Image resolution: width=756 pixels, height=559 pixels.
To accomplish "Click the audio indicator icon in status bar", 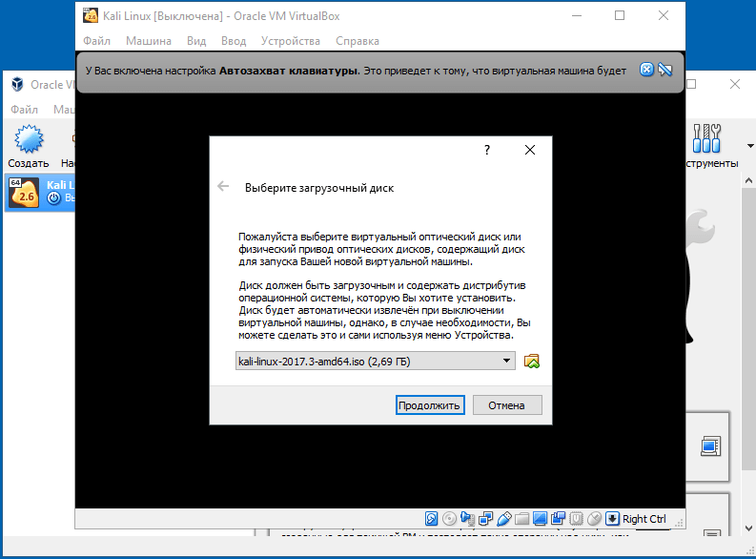I will pyautogui.click(x=468, y=519).
